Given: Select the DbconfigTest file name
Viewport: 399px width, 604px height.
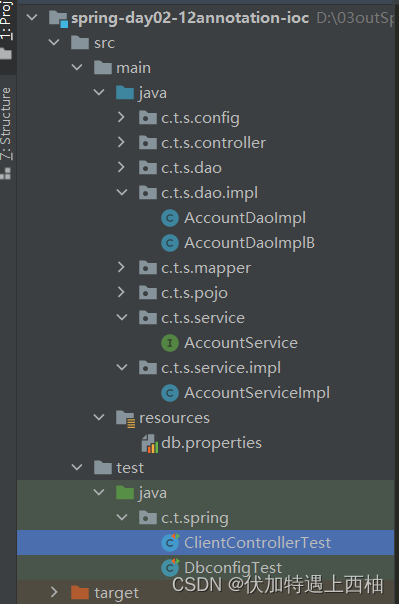Looking at the screenshot, I should pyautogui.click(x=233, y=567).
